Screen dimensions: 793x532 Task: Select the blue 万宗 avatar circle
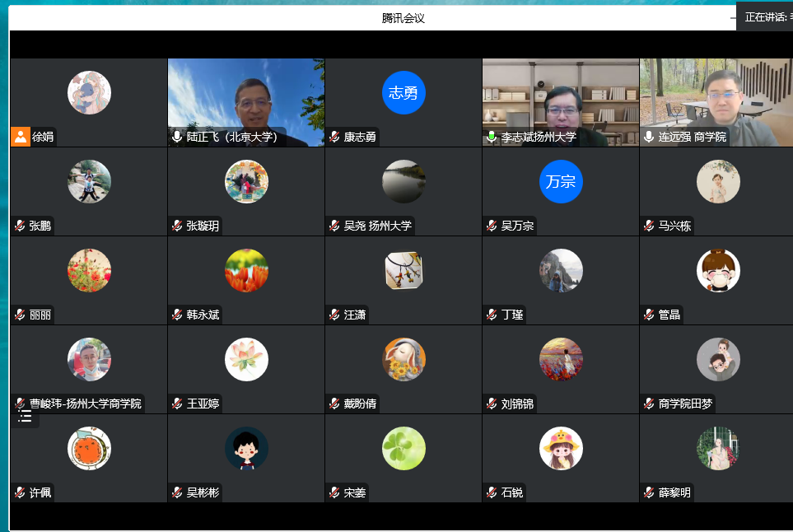pos(561,182)
